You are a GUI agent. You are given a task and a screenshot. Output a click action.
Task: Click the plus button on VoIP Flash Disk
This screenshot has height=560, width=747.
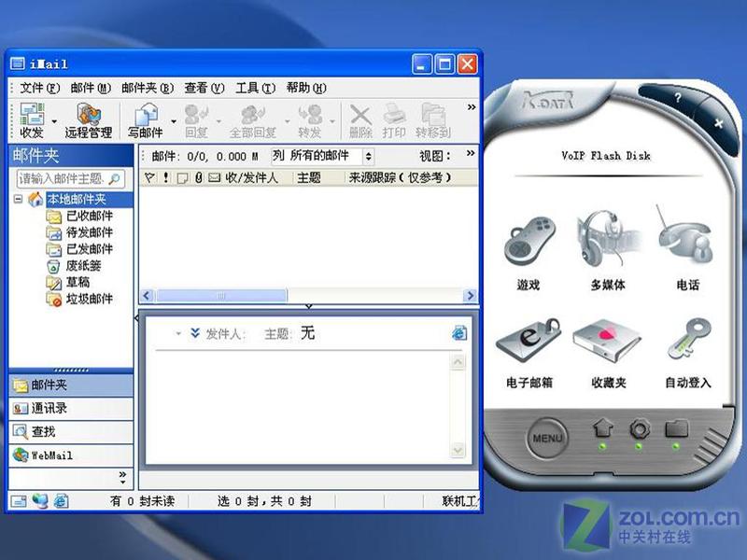pos(719,124)
